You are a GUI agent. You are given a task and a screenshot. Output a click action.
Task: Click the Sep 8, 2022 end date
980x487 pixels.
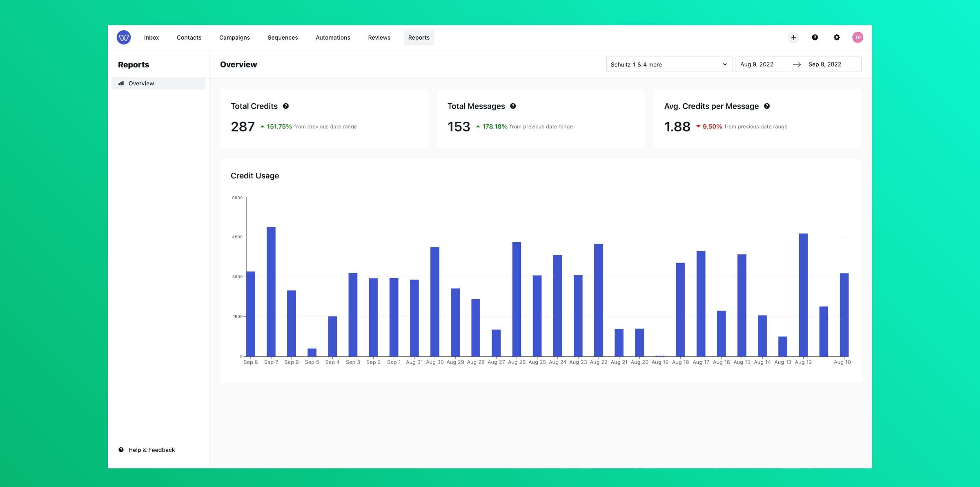[824, 64]
